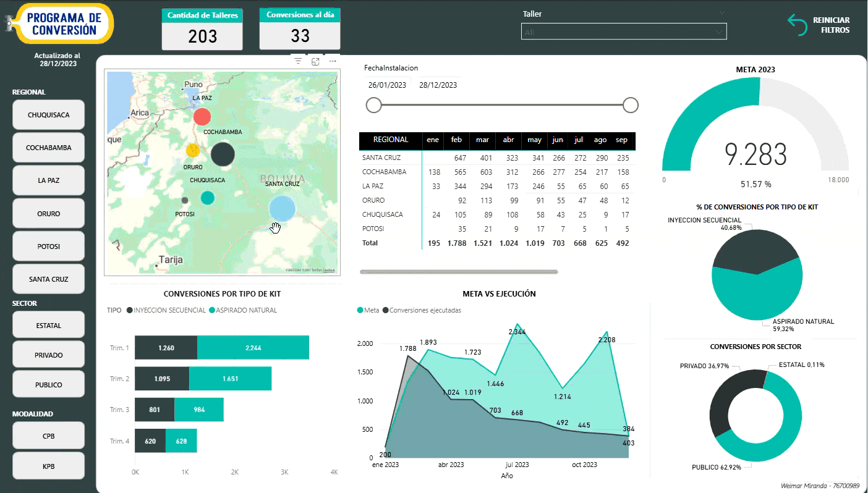Screen dimensions: 868x493
Task: Click the filter icon above the map
Action: pos(299,61)
